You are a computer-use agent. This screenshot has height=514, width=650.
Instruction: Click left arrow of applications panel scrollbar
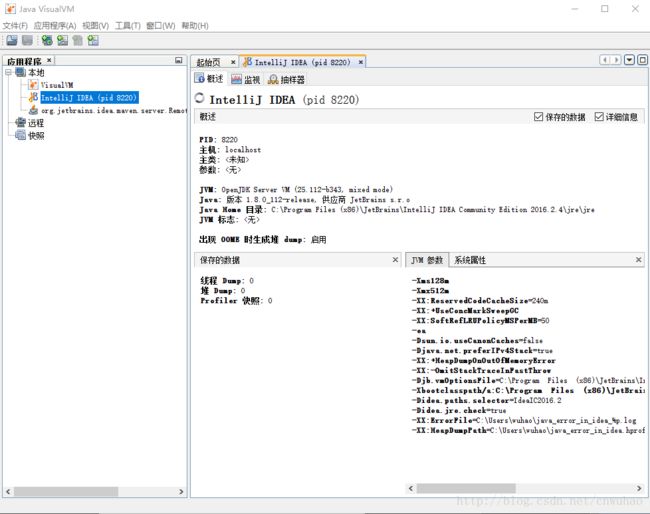8,492
